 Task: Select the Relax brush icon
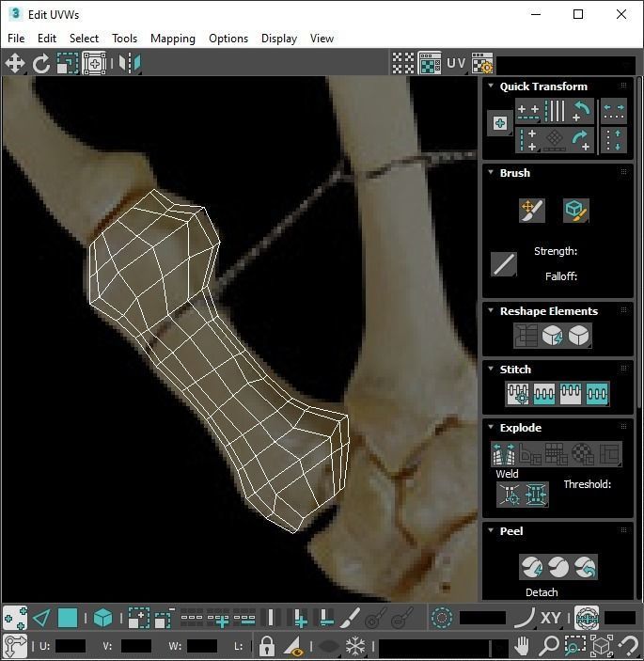click(x=575, y=211)
